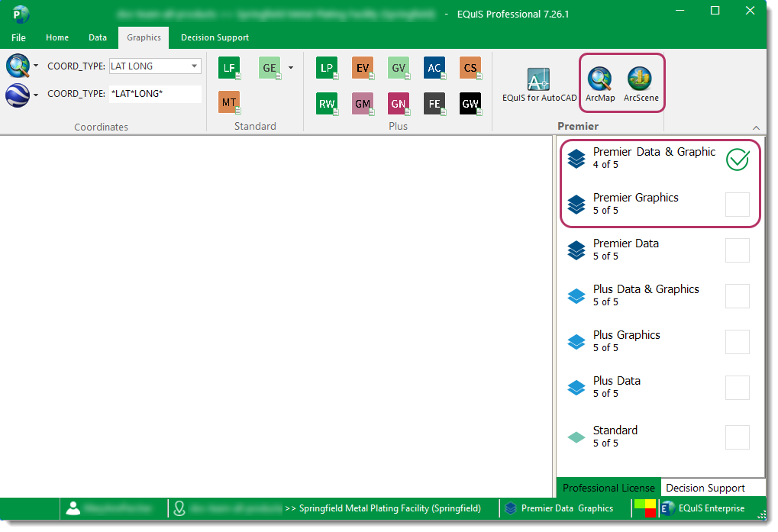Click the GW icon in Plus group

tap(470, 104)
